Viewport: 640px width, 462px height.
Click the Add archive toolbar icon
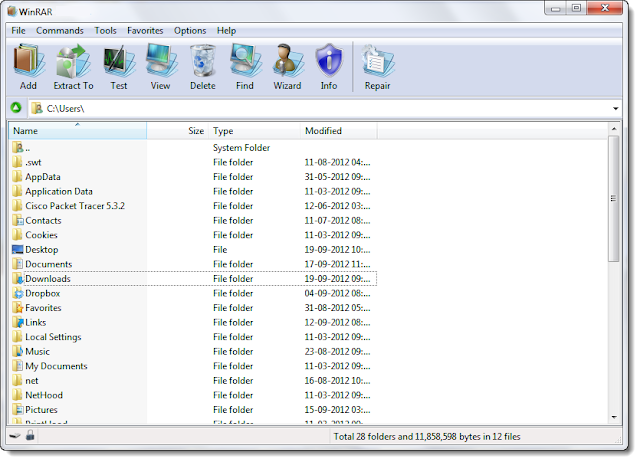coord(29,61)
